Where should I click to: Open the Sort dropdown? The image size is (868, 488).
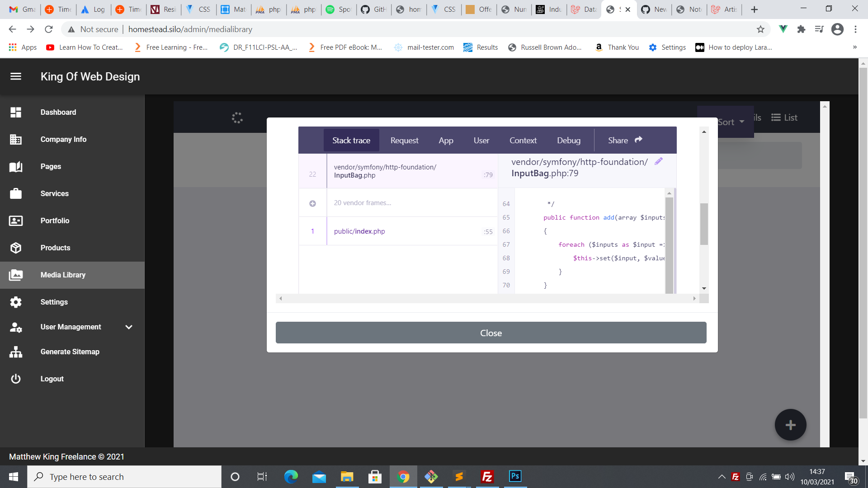point(731,122)
